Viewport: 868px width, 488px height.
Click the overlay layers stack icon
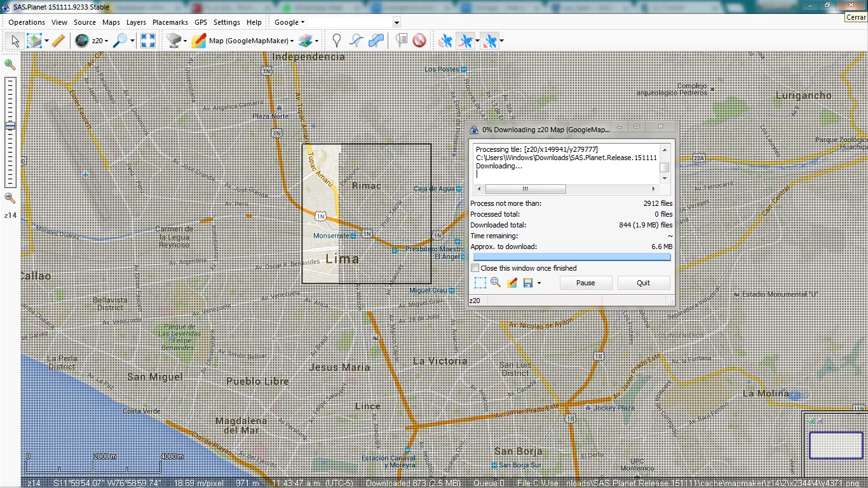coord(306,41)
